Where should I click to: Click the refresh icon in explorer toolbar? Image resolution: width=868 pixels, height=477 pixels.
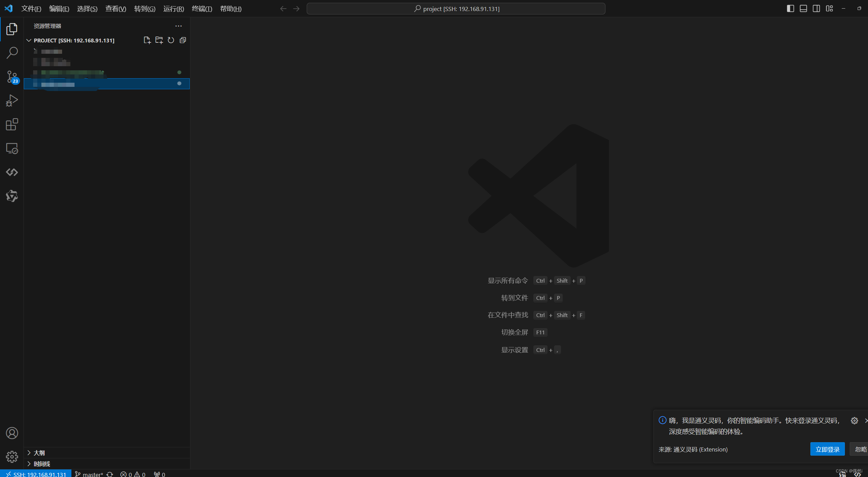[171, 40]
